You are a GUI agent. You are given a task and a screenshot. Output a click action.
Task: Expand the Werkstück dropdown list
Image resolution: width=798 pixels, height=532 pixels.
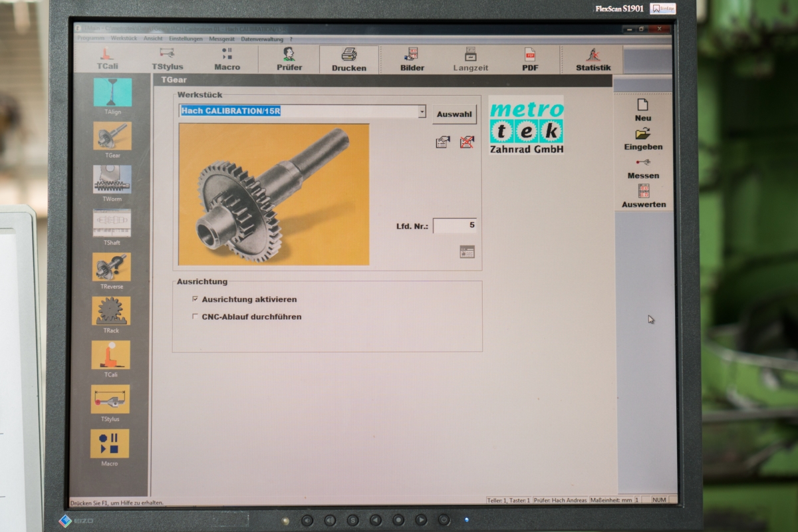(422, 112)
